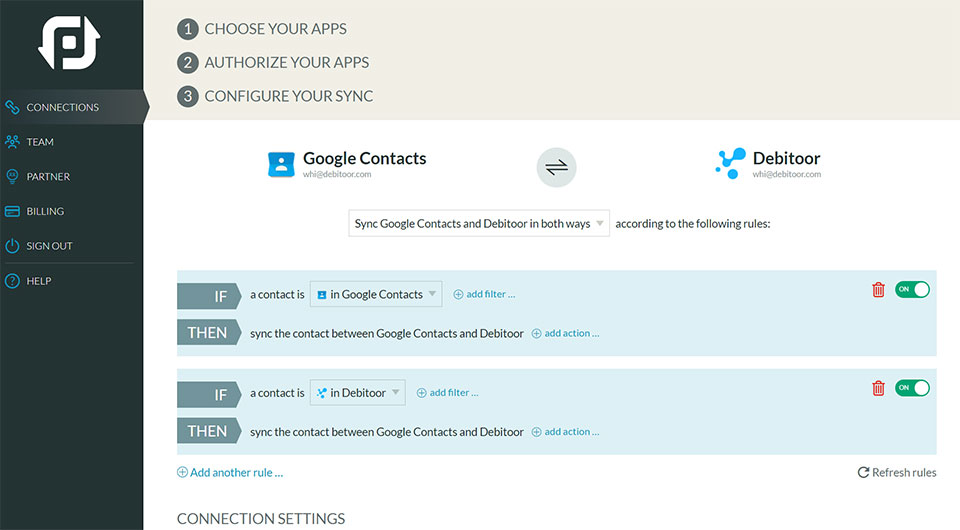The height and width of the screenshot is (530, 960).
Task: Open Connections in the sidebar
Action: pos(72,107)
